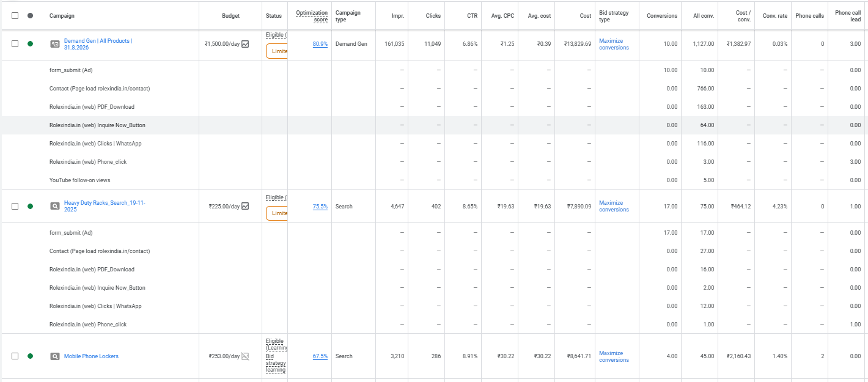Open green status dot for Demand Gen campaign
Viewport: 868px width, 382px height.
(x=30, y=44)
